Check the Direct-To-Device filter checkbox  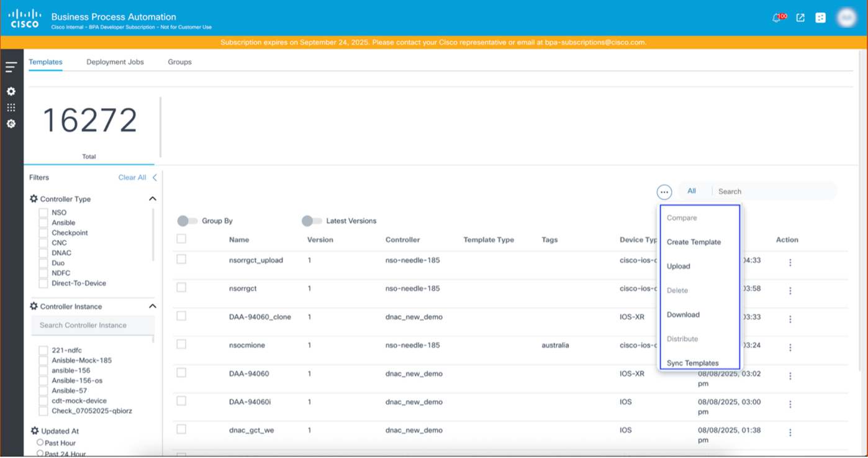click(x=43, y=283)
